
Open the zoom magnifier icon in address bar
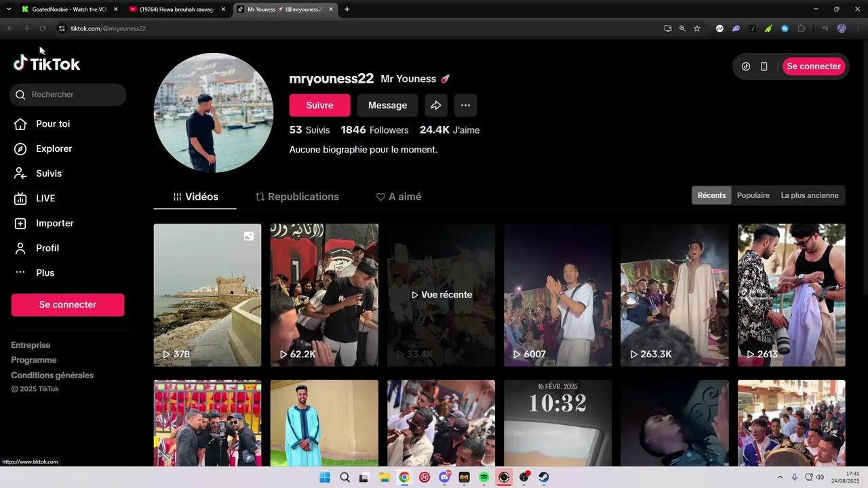(682, 28)
